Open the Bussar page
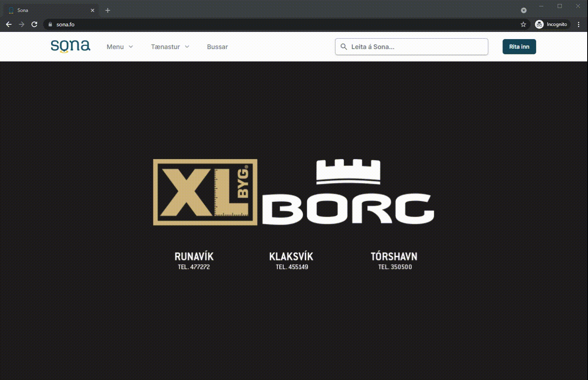Viewport: 588px width, 380px height. pyautogui.click(x=217, y=47)
